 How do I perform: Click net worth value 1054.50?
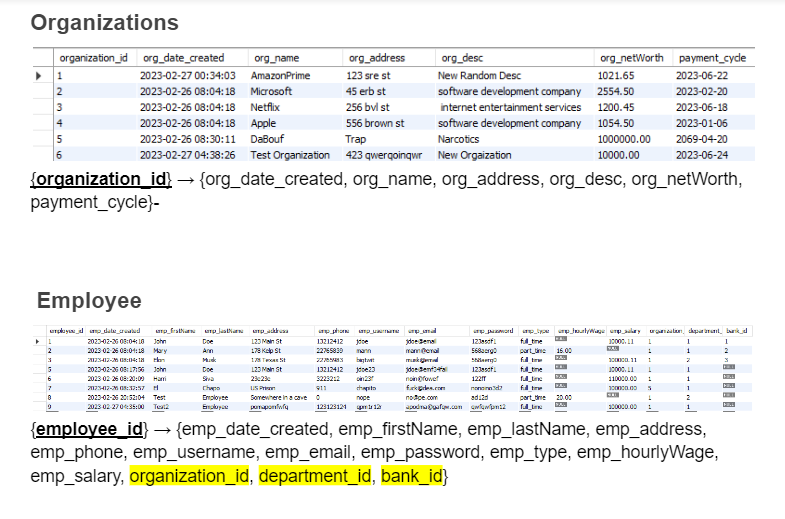tap(616, 124)
